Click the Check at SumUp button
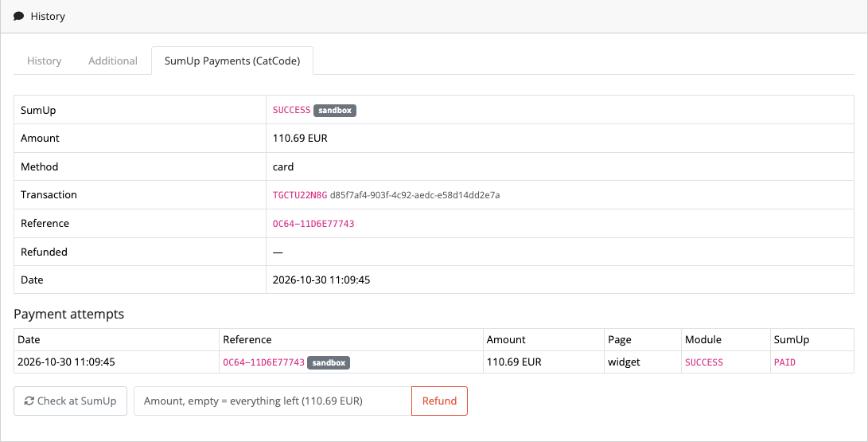This screenshot has width=868, height=442. pos(70,401)
